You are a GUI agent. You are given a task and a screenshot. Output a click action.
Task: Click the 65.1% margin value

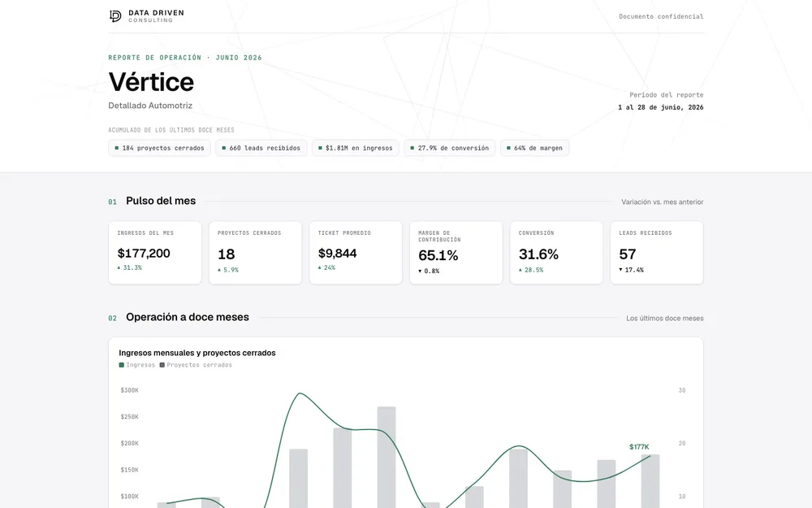click(438, 255)
